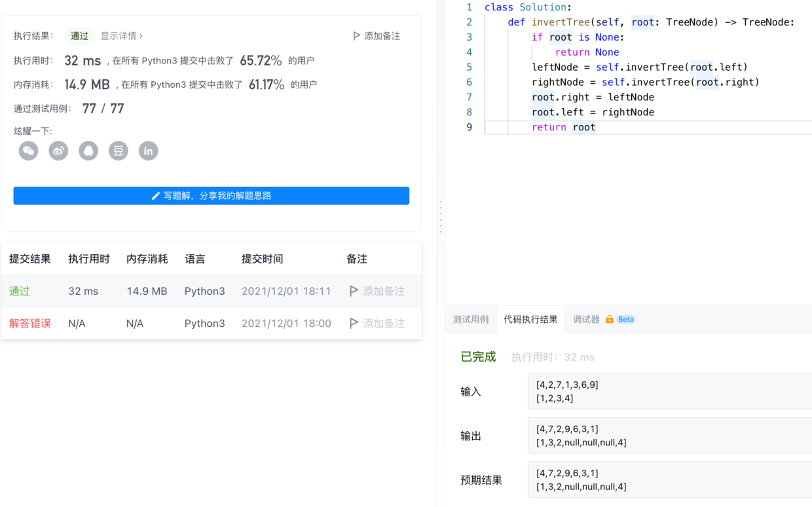The width and height of the screenshot is (812, 507).
Task: Share result via QQ icon
Action: coord(88,151)
